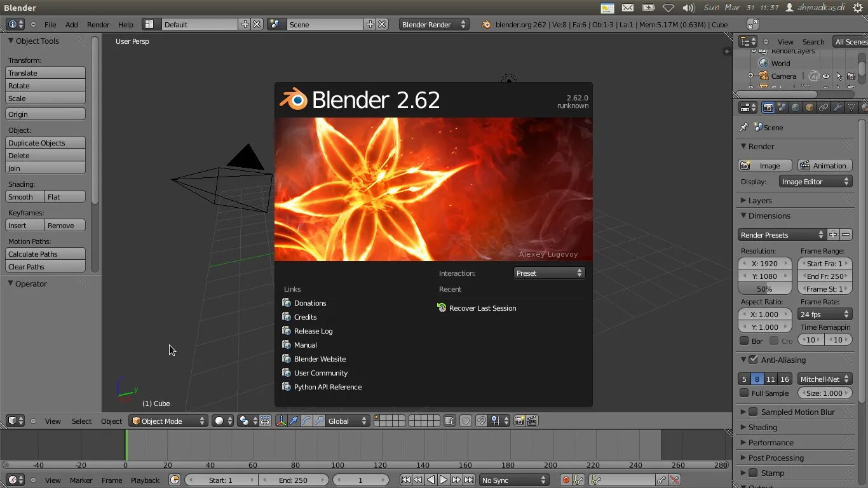Open the Object Mode dropdown

tap(169, 421)
